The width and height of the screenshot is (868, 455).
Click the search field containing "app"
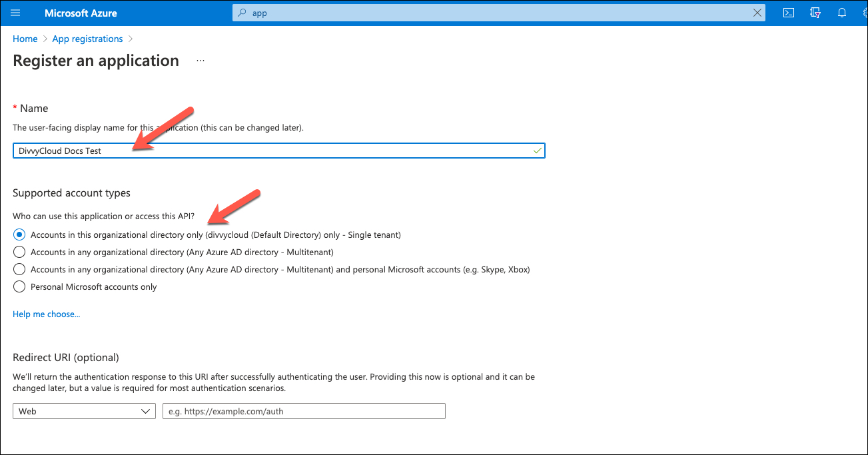pyautogui.click(x=499, y=13)
